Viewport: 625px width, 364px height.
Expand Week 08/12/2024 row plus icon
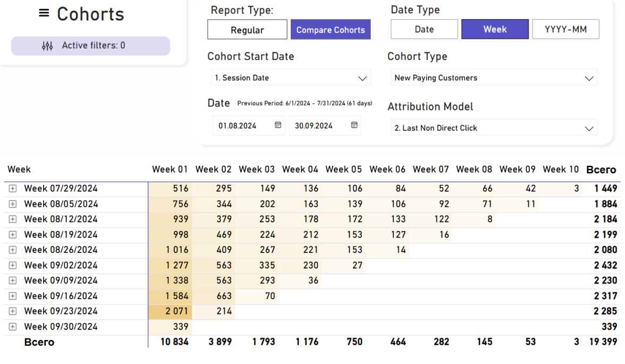(x=13, y=219)
